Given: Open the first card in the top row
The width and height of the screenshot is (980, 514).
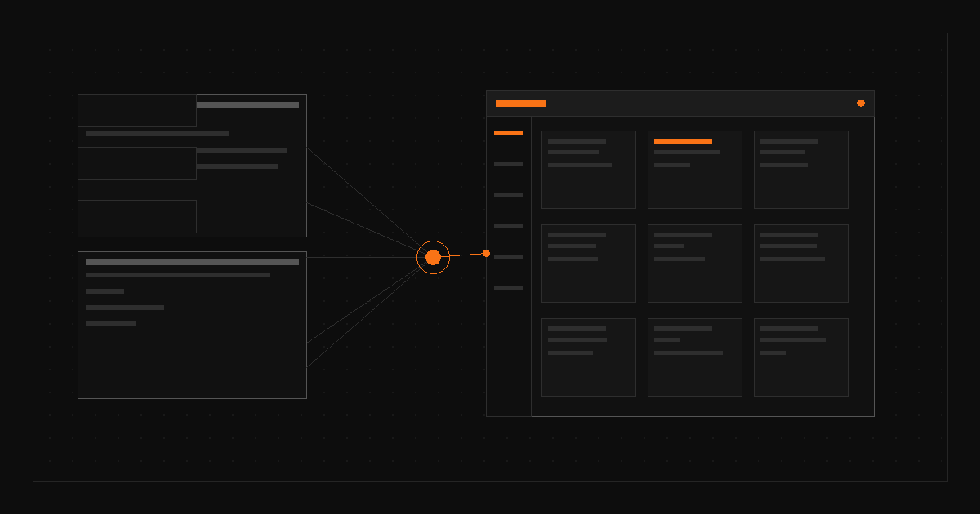Looking at the screenshot, I should [589, 170].
